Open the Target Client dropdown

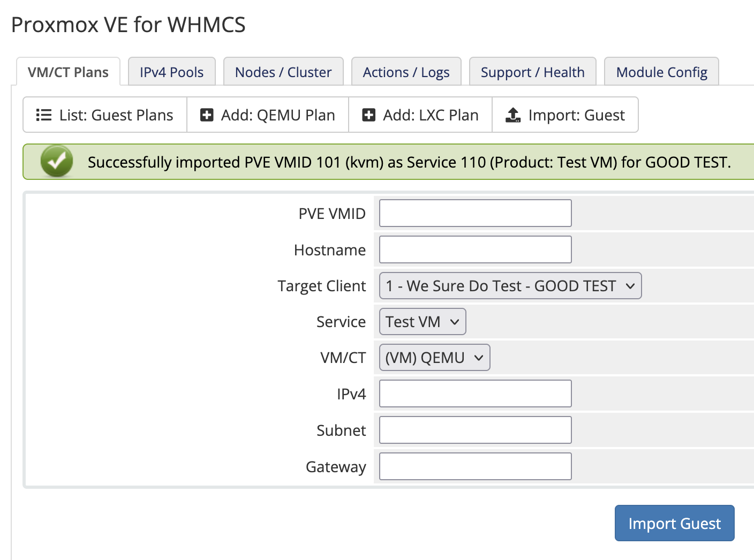click(510, 286)
